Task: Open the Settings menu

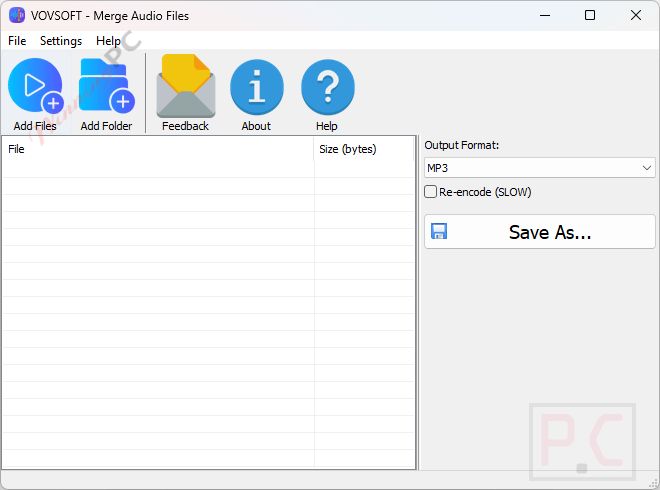Action: (61, 41)
